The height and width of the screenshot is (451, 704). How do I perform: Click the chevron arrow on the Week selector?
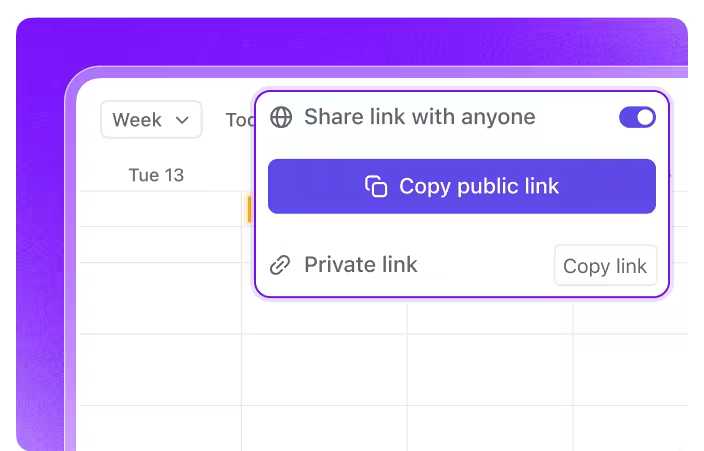182,120
